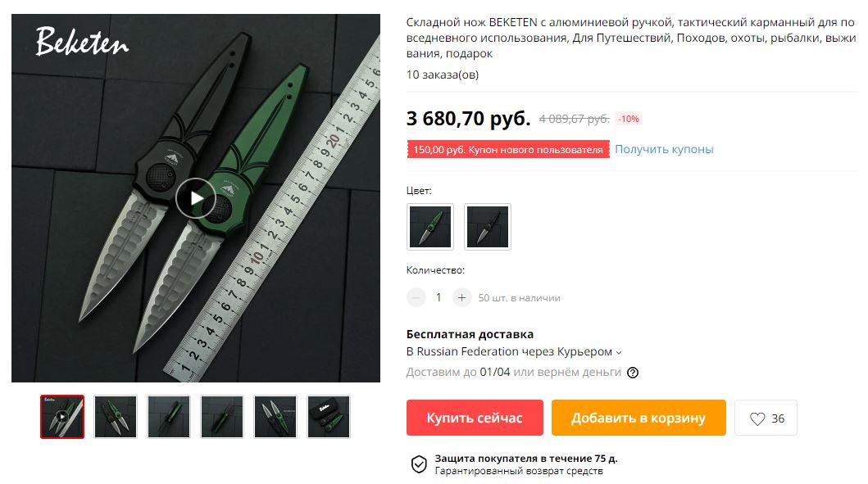Click the quantity field showing 1
The image size is (868, 484).
(x=439, y=297)
